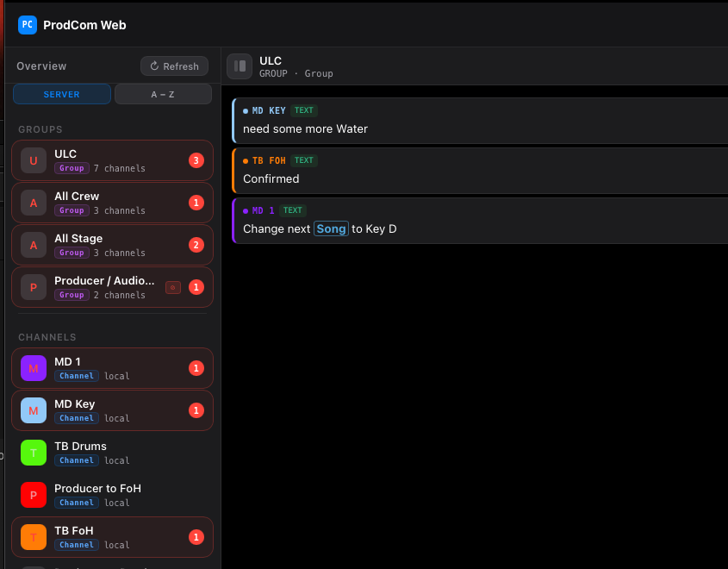The height and width of the screenshot is (569, 728).
Task: Click the Channel tag under MD 1
Action: point(77,376)
